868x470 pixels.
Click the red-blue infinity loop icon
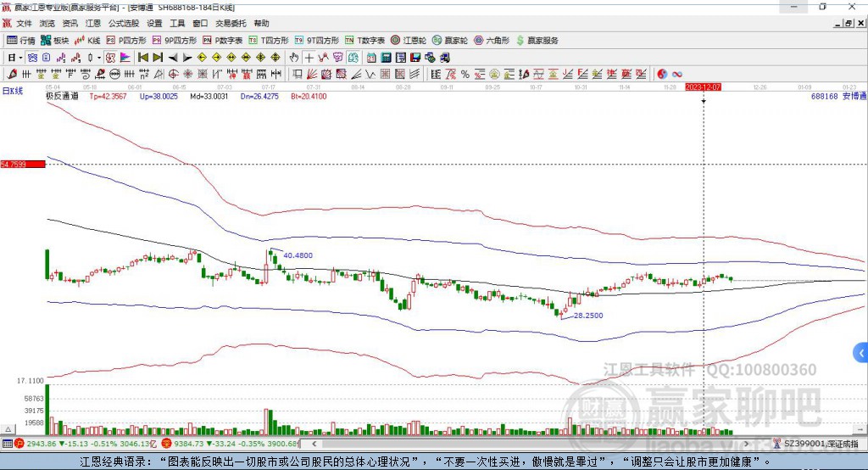tap(676, 75)
